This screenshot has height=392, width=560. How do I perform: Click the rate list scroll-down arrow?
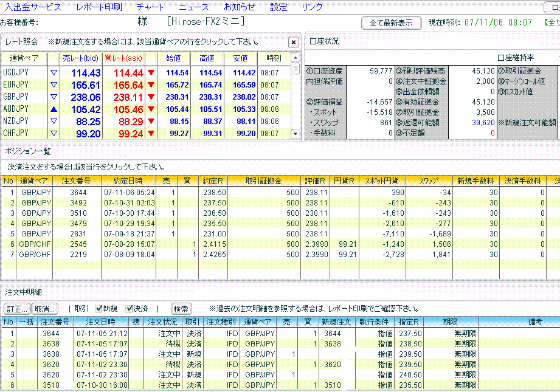tap(296, 134)
